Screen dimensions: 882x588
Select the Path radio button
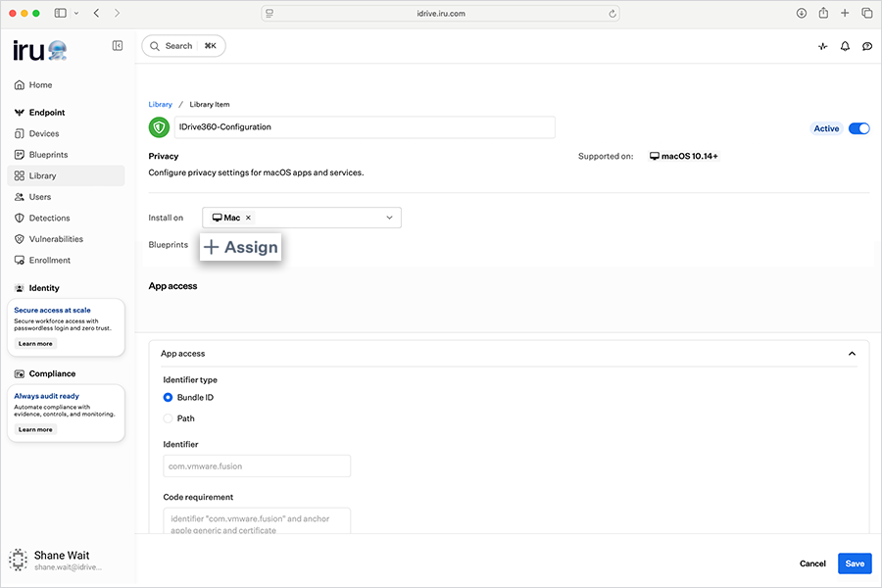tap(168, 418)
